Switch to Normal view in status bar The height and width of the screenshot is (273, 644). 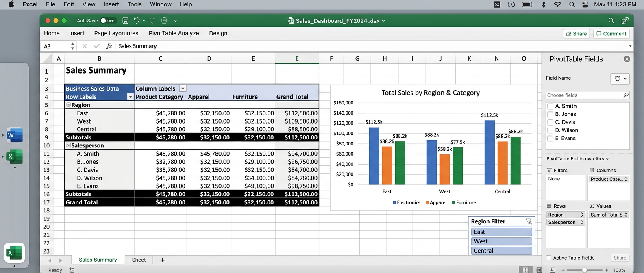(x=526, y=270)
